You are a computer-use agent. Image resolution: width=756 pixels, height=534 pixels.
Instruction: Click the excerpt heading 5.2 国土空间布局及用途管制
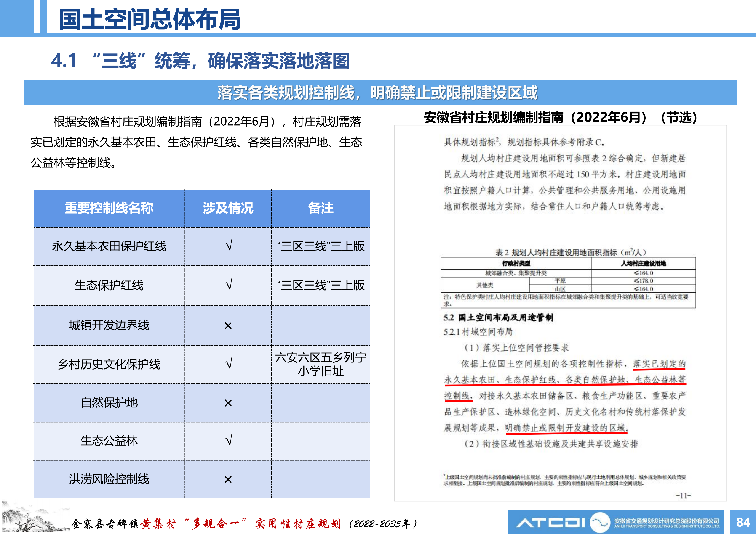498,317
